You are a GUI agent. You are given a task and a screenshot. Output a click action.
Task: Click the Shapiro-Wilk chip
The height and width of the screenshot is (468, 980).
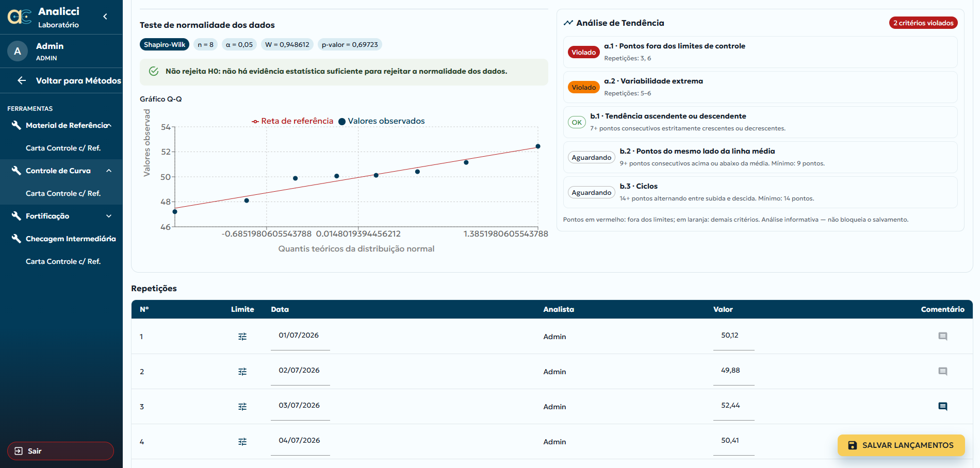(x=165, y=45)
